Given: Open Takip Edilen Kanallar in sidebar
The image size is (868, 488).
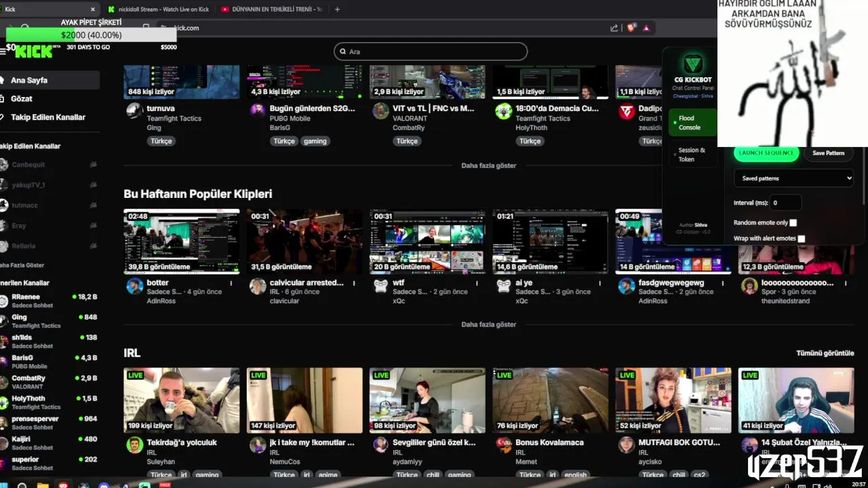Looking at the screenshot, I should tap(49, 117).
